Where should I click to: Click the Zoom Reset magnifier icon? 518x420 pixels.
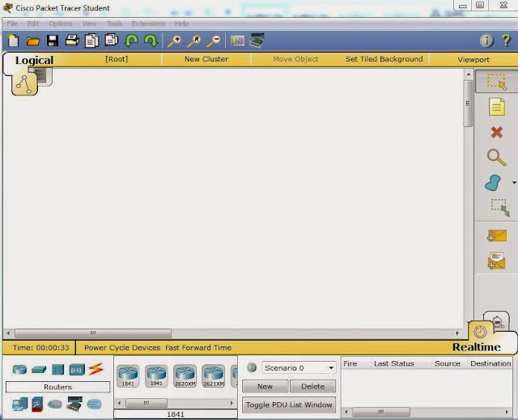pos(194,41)
